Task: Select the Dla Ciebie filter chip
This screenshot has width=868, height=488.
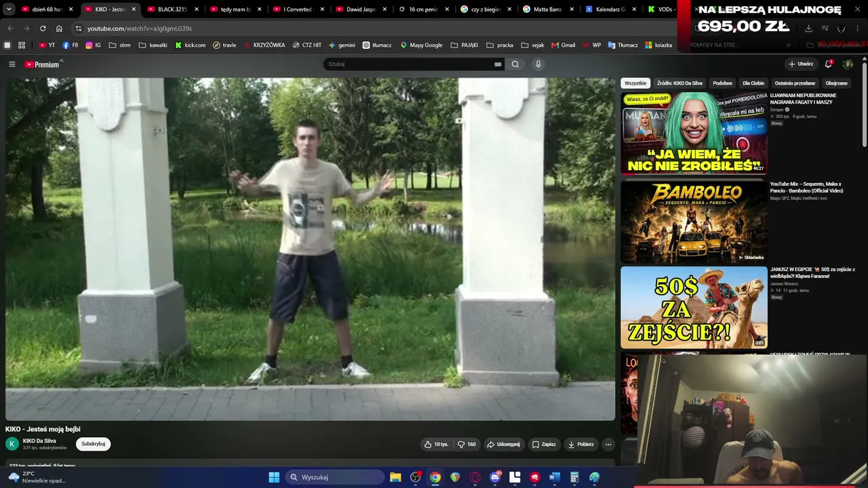Action: (x=753, y=83)
